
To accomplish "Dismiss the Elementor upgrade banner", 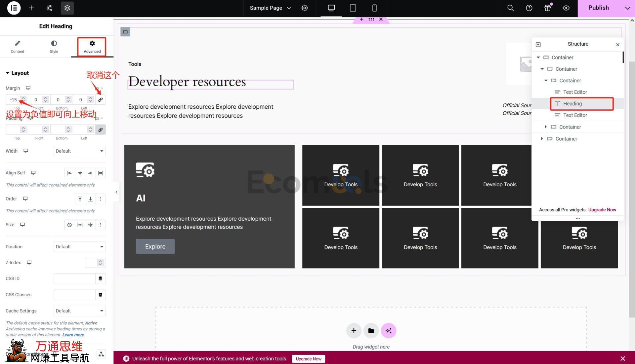I will click(x=623, y=358).
